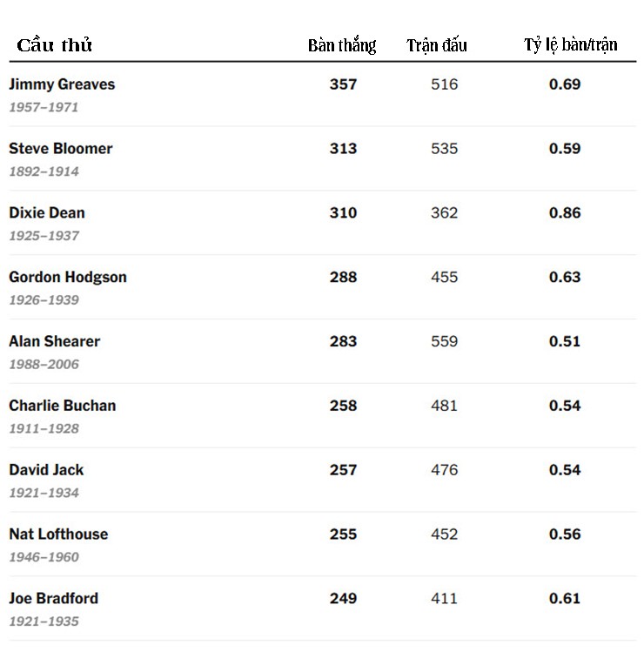Open the Gordon Hodgson player name

[x=68, y=278]
